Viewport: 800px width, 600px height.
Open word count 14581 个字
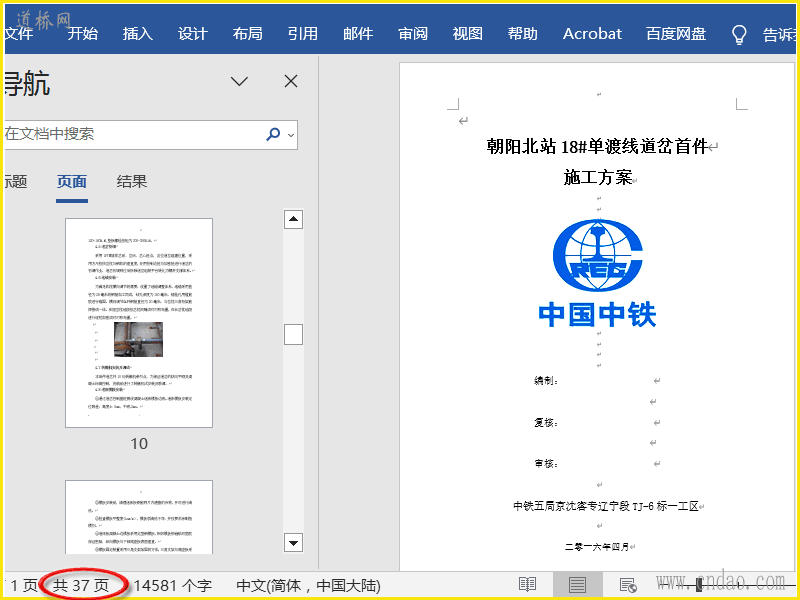tap(172, 586)
